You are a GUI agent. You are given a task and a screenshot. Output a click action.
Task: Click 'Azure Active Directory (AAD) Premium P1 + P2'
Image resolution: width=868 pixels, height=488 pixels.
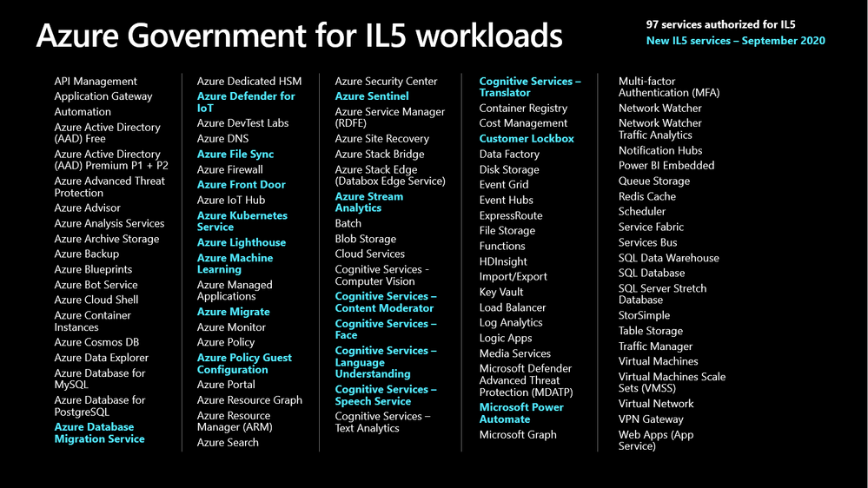111,160
